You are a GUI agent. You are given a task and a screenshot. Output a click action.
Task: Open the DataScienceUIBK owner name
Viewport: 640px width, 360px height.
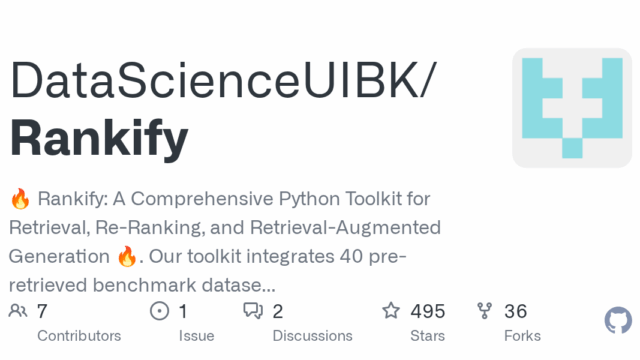pos(216,80)
